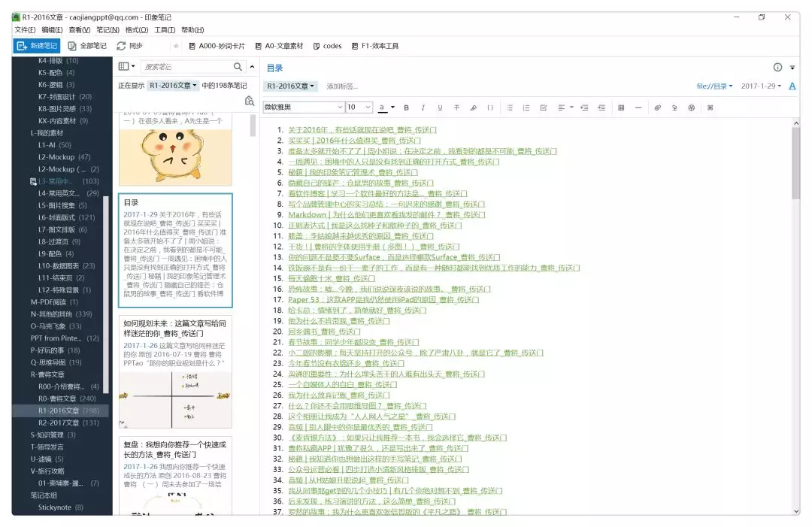
Task: Click the 新建笔记 new note button
Action: pos(37,46)
